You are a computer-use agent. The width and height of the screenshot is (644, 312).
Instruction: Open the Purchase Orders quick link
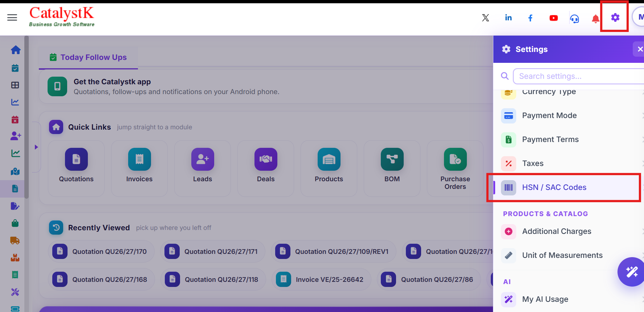[x=455, y=169]
